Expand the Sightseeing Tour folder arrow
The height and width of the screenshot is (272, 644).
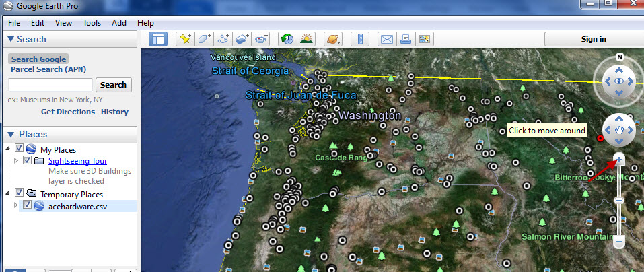[16, 160]
